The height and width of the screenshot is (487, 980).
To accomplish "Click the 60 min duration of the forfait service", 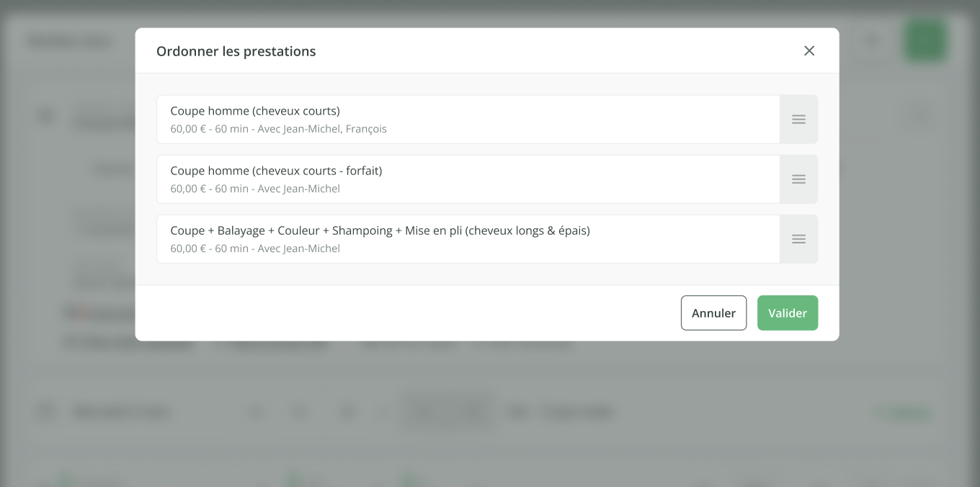I will tap(231, 189).
